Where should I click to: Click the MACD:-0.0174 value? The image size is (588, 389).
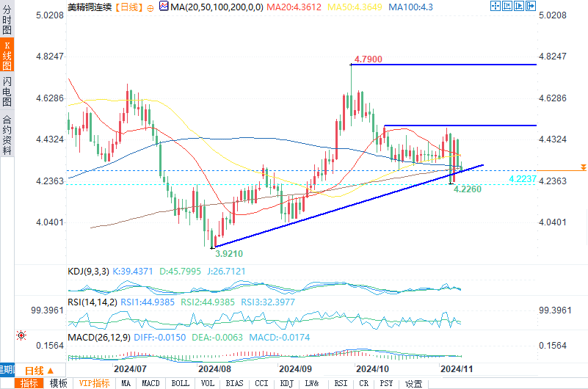pos(280,338)
